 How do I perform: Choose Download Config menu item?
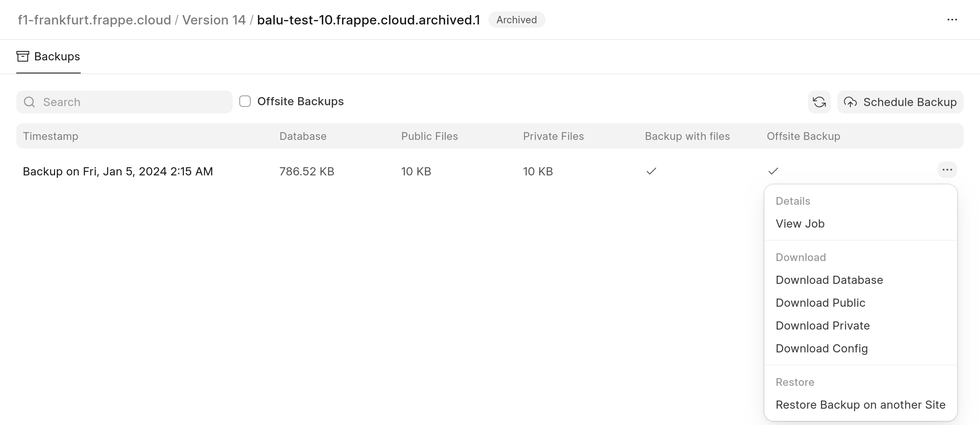click(x=821, y=349)
